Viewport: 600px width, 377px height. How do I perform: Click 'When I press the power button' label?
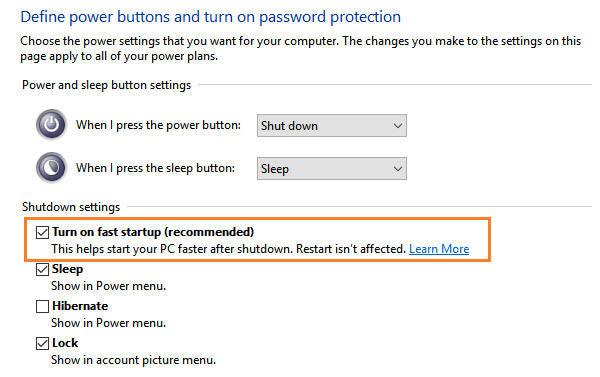[158, 125]
